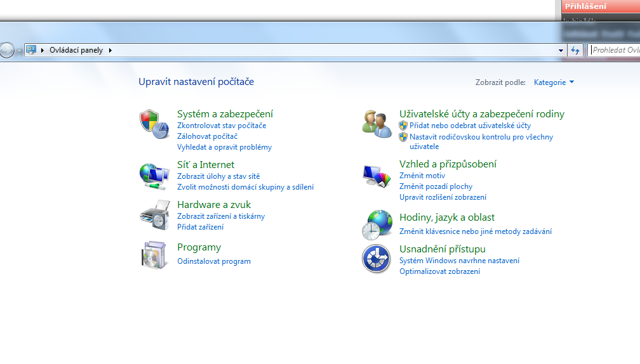Open Usnadnění přístupu category heading
640x364 pixels.
point(443,249)
